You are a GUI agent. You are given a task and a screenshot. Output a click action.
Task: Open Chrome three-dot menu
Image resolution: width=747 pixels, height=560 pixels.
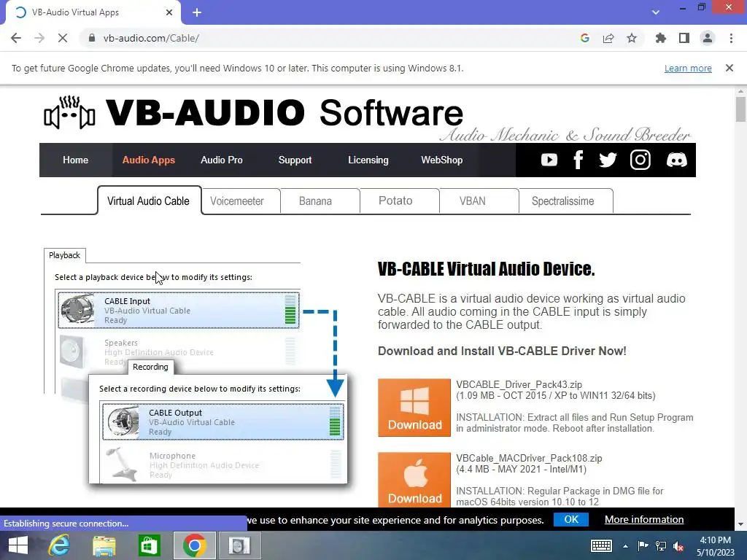(x=731, y=38)
